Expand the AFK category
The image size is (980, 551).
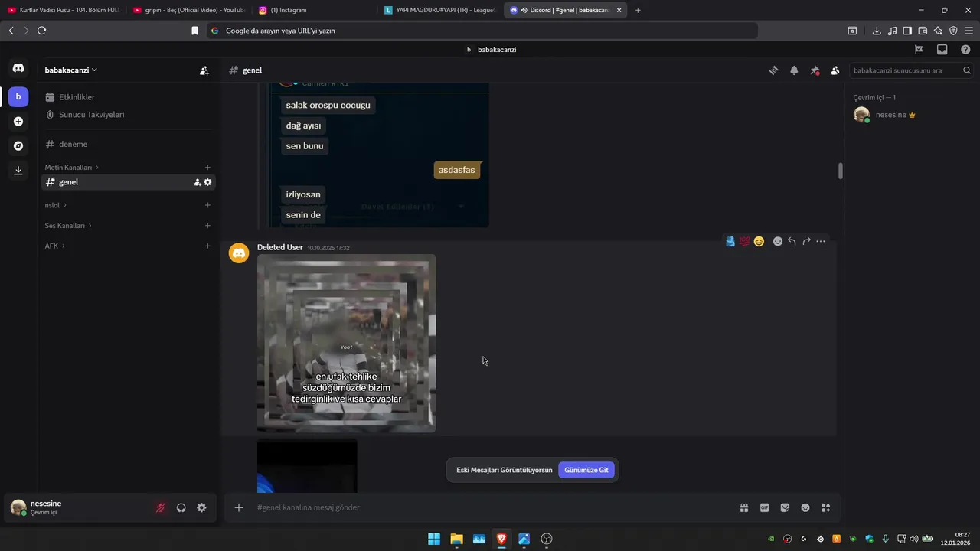[54, 246]
